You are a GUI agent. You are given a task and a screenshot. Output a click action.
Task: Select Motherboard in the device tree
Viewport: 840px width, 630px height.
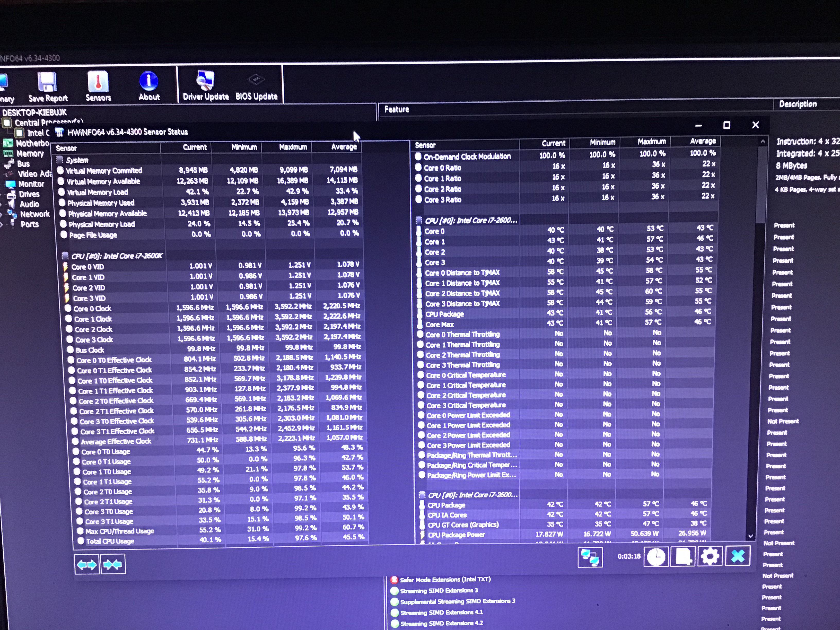pos(32,143)
